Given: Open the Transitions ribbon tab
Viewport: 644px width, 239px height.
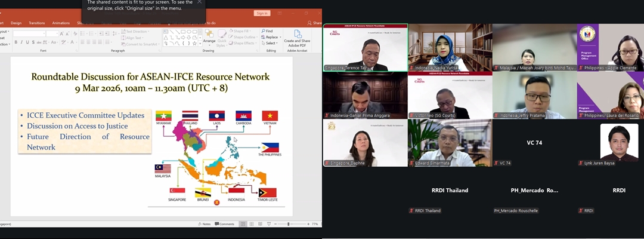Looking at the screenshot, I should 37,23.
